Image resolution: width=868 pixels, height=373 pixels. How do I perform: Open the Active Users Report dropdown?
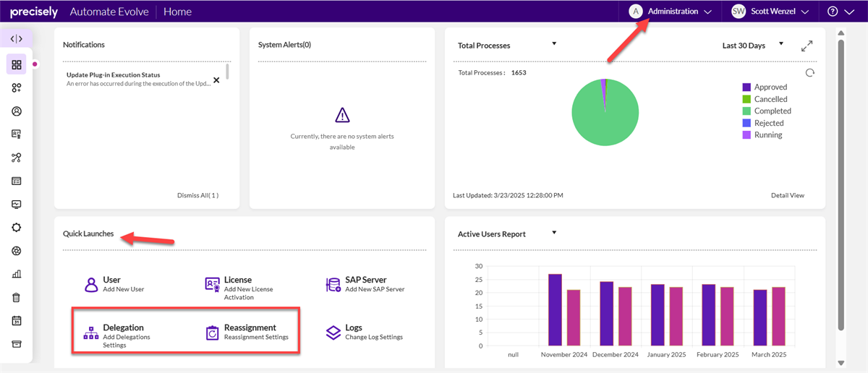(554, 233)
